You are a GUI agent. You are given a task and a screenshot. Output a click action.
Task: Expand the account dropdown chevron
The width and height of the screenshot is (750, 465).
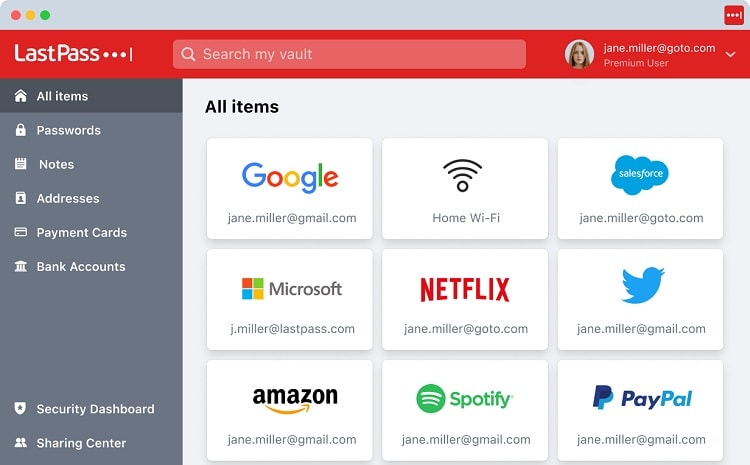pos(730,55)
